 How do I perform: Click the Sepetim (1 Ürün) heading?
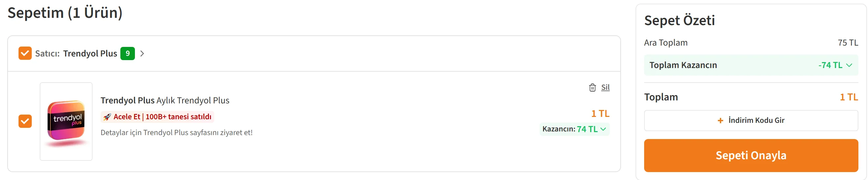point(65,13)
